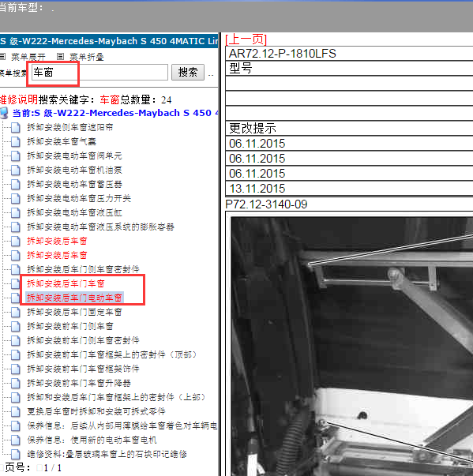The width and height of the screenshot is (473, 476).
Task: Open the red 拆卸安装后车门车窗 entry
Action: click(x=66, y=283)
